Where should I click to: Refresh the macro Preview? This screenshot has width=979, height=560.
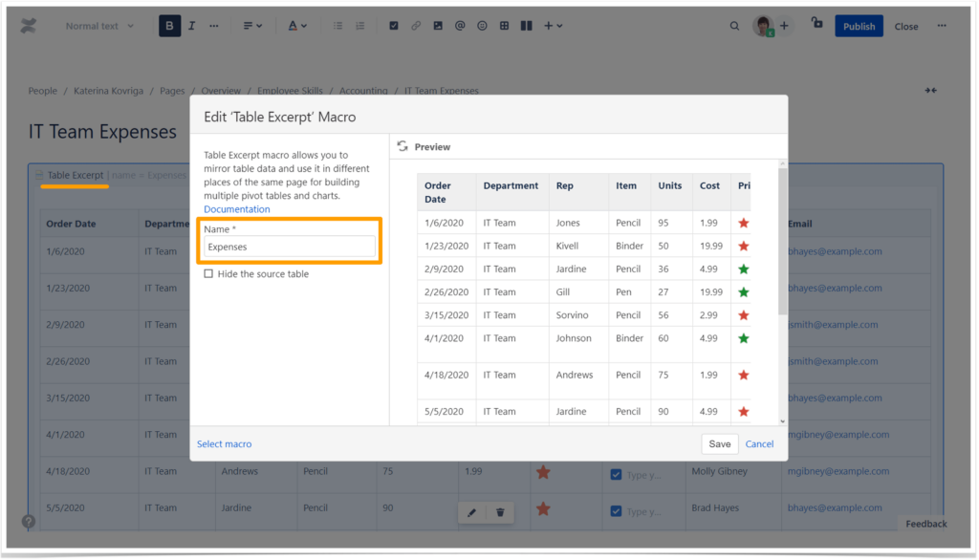[x=402, y=146]
